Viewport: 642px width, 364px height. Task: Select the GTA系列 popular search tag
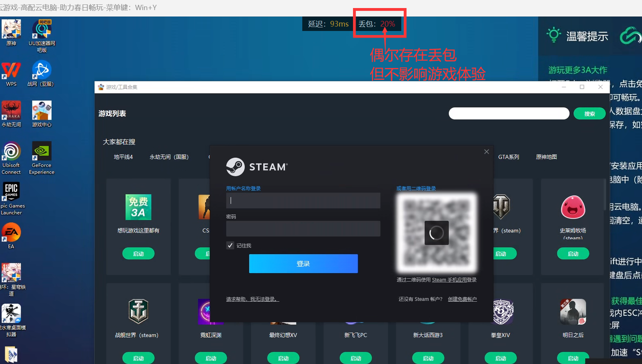point(509,157)
